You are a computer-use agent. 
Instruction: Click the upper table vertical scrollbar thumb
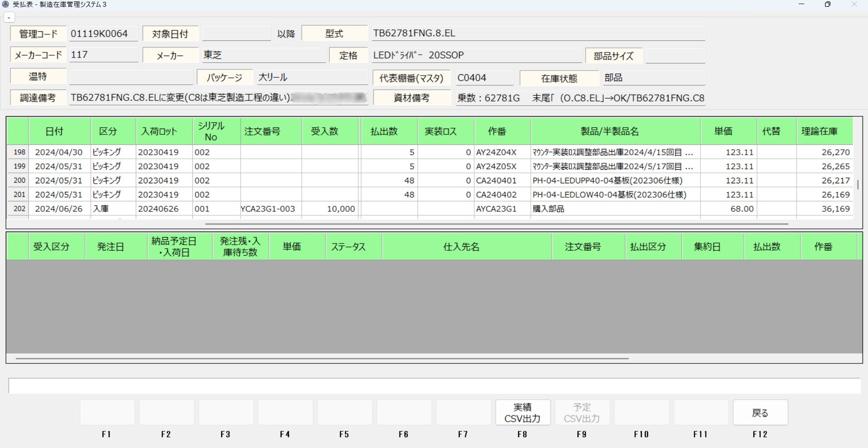coord(858,185)
